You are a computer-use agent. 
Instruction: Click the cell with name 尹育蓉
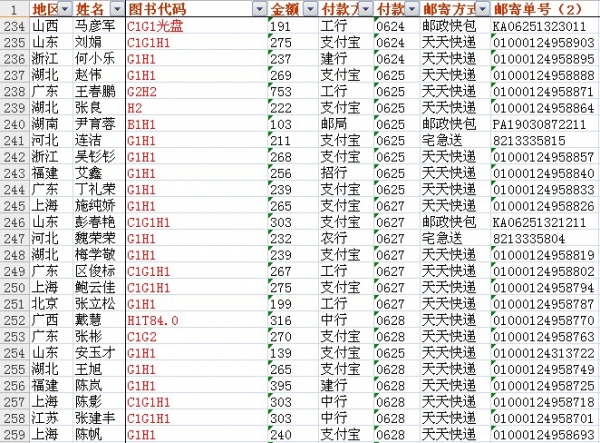[x=99, y=124]
